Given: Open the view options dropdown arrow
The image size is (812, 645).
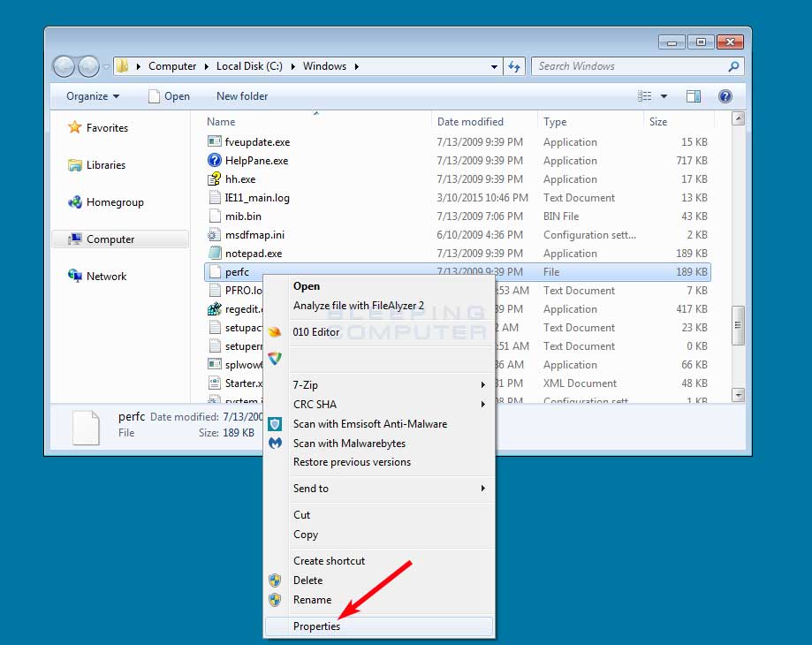Looking at the screenshot, I should pos(664,96).
